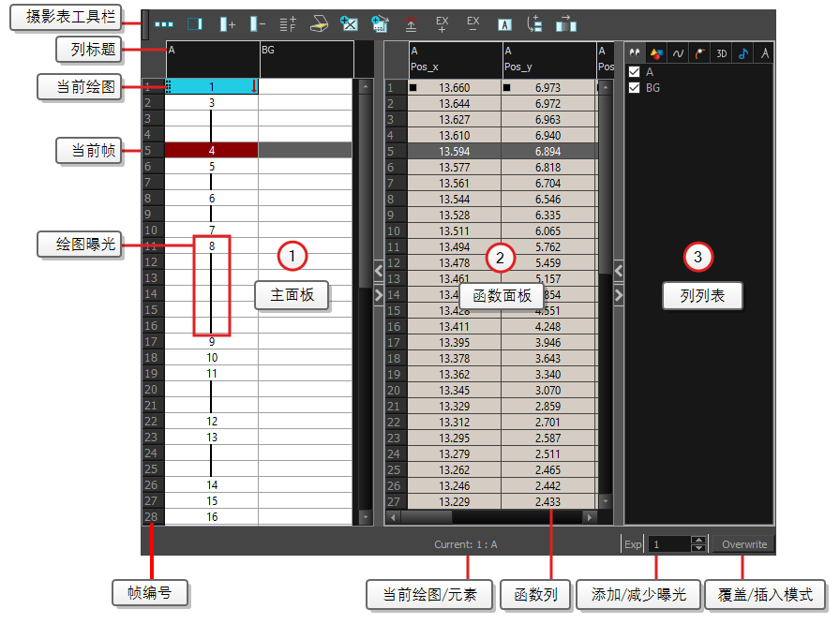Click the sound note filter icon
Screen dimensions: 840x624
(744, 52)
